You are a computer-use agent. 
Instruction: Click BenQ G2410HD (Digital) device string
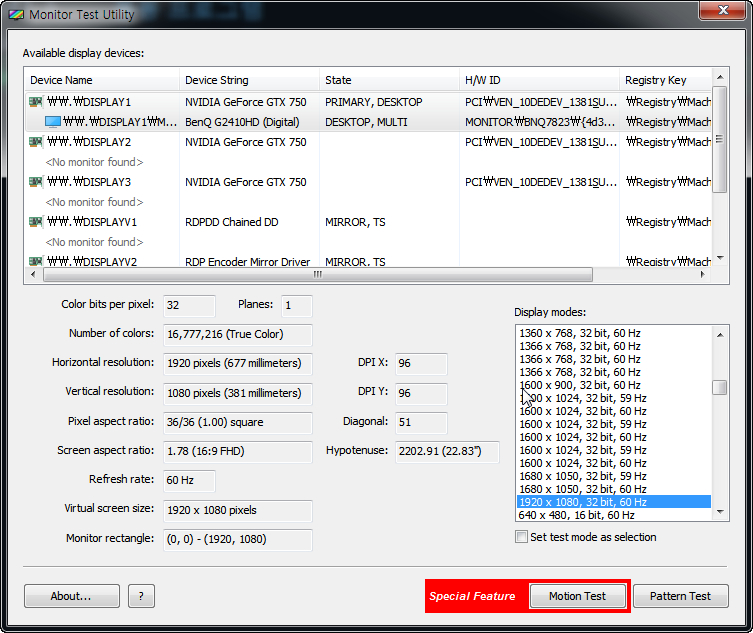[242, 122]
